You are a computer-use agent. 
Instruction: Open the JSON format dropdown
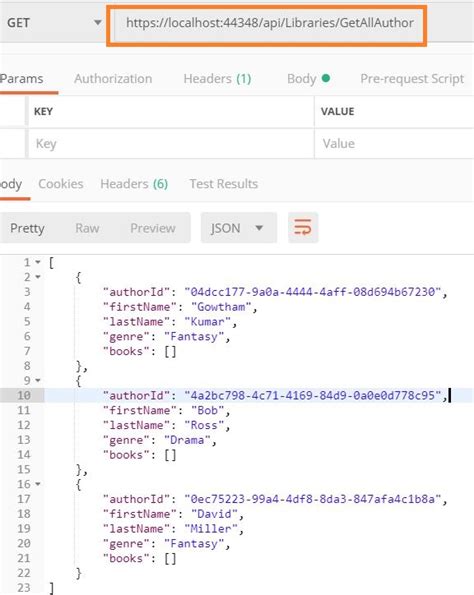239,228
